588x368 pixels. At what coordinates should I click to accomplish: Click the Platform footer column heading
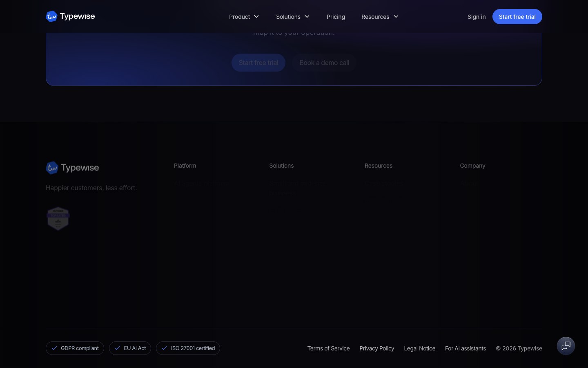pos(185,166)
